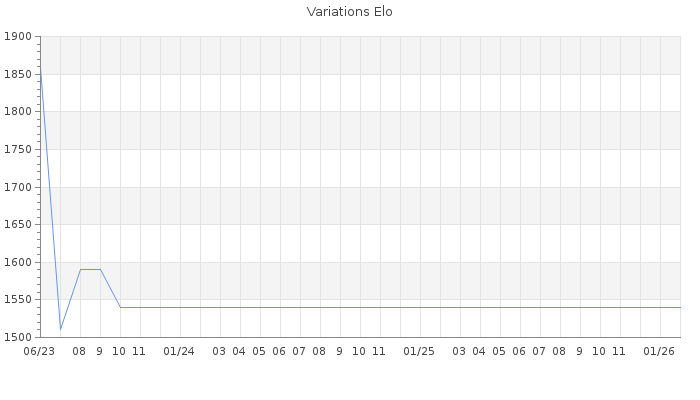Click the 1700 y-axis tick label

tap(19, 187)
